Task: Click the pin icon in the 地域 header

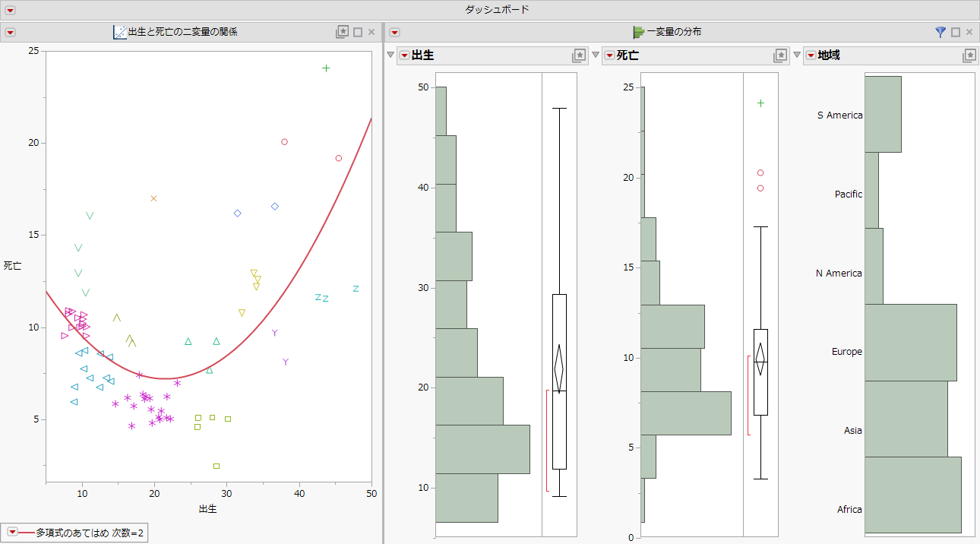Action: 969,55
